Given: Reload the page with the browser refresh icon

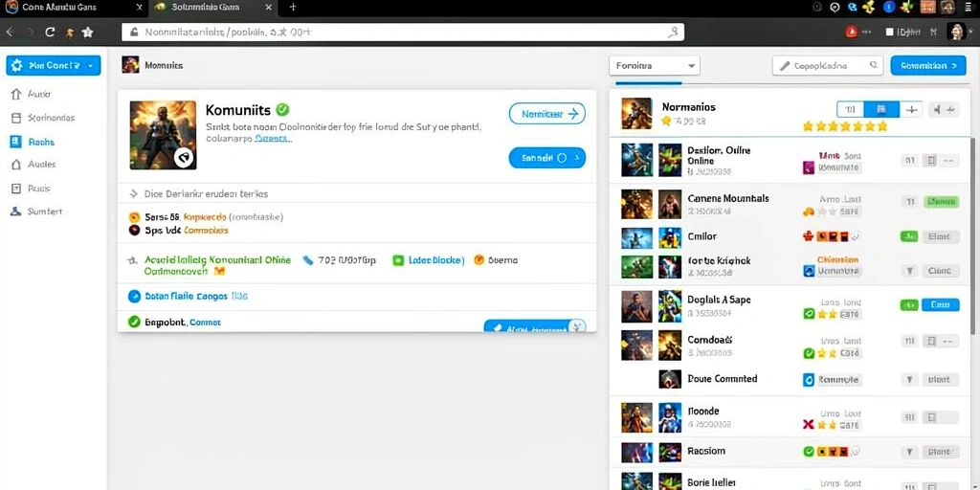Looking at the screenshot, I should tap(50, 33).
